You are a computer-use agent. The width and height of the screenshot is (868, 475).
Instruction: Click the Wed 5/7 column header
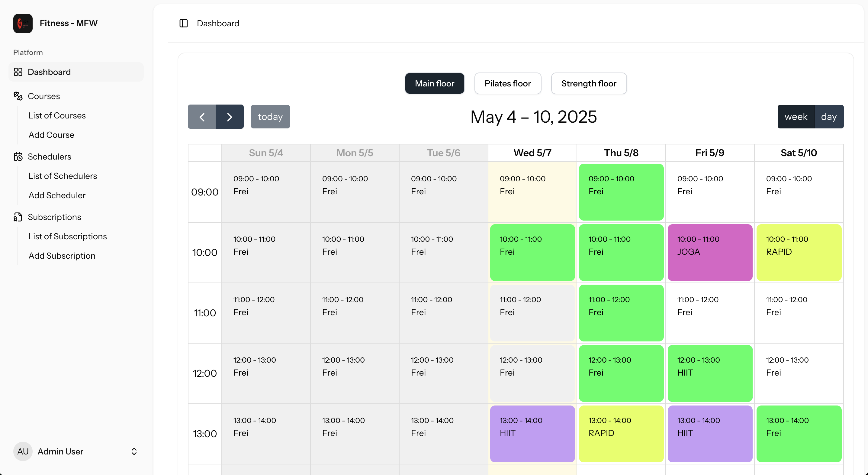pos(532,153)
